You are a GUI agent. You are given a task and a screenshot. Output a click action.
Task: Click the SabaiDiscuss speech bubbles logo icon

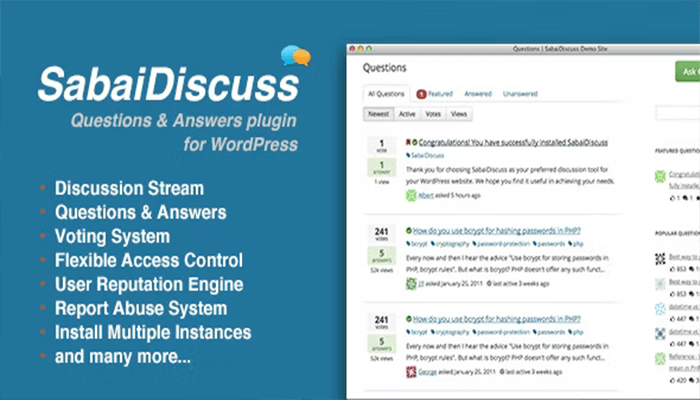click(296, 56)
